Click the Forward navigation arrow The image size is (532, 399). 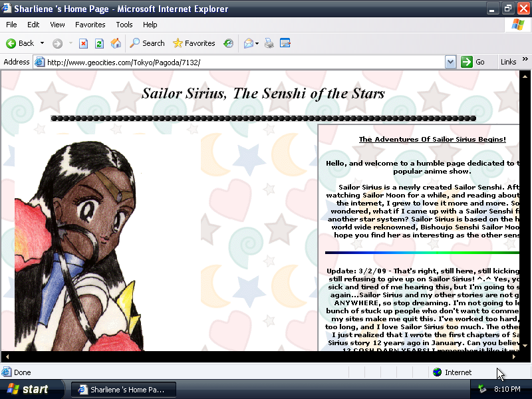point(57,43)
